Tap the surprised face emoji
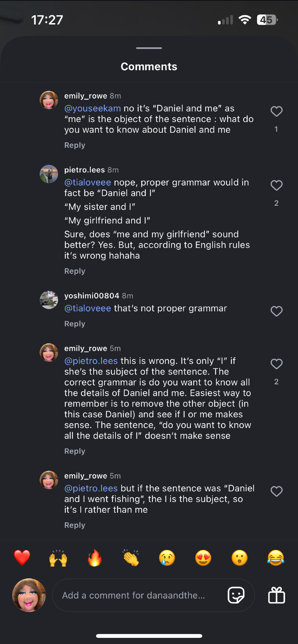298x644 pixels. 240,558
